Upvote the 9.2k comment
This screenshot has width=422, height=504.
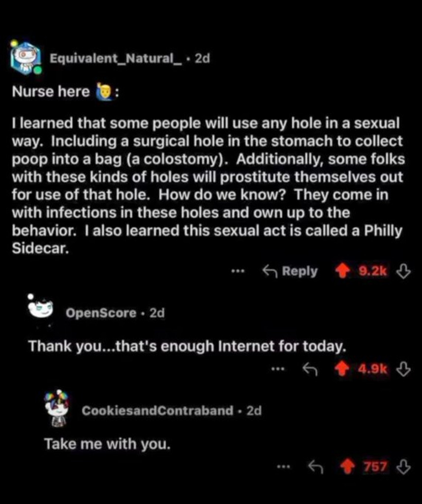coord(342,271)
